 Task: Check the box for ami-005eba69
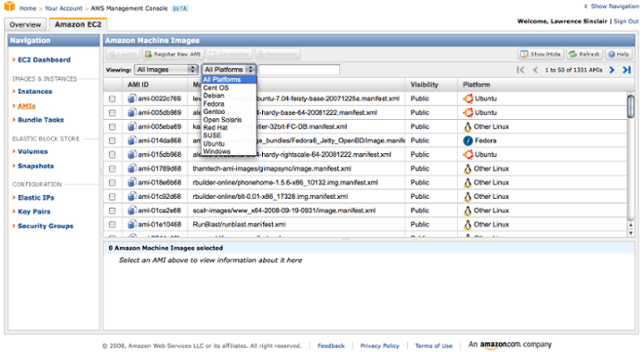point(112,126)
